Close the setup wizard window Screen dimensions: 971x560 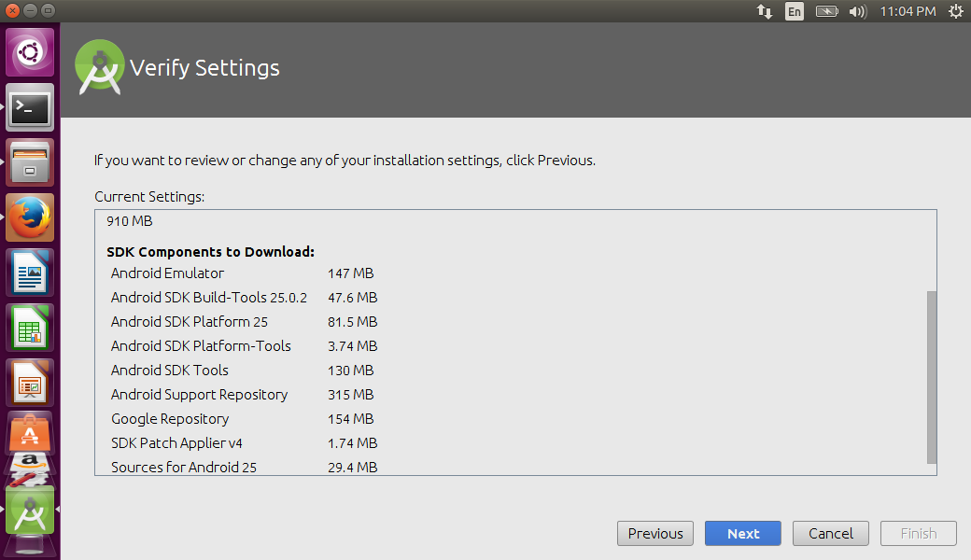click(x=12, y=10)
